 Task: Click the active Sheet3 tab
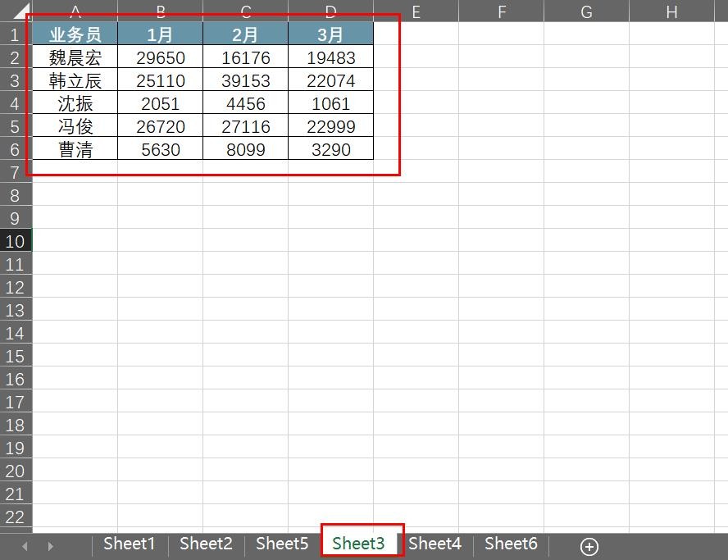[358, 544]
